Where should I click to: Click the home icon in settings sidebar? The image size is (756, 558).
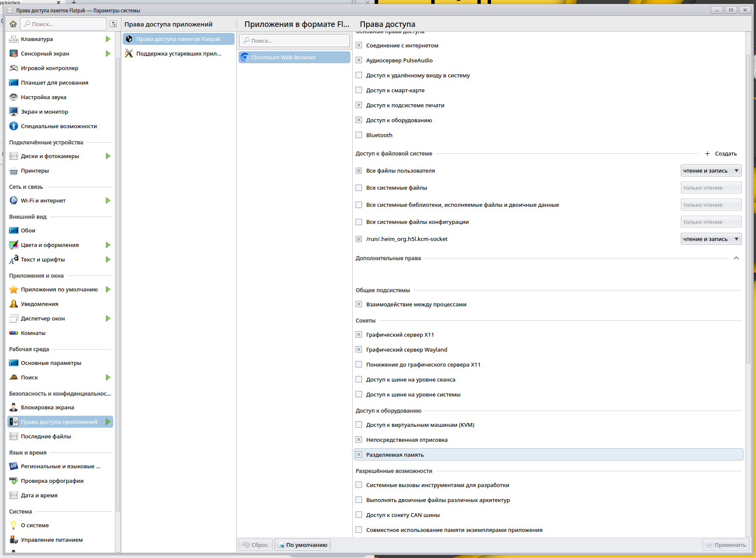tap(13, 24)
